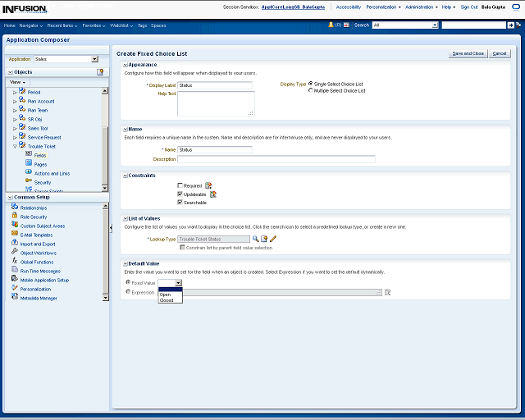Enable the Required checkbox

pyautogui.click(x=180, y=186)
